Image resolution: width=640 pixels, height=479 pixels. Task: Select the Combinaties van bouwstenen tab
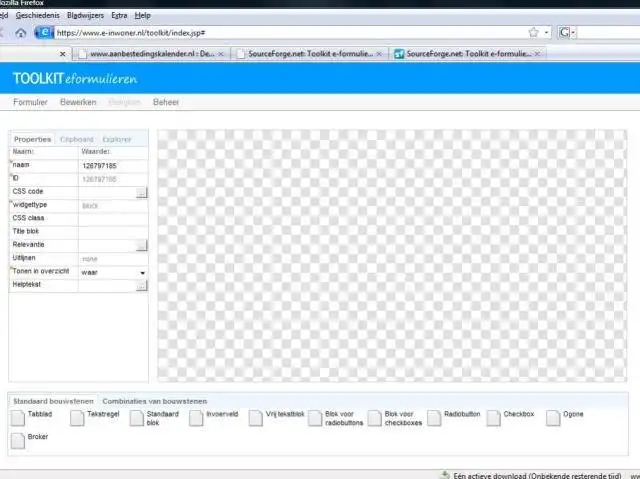tap(155, 401)
